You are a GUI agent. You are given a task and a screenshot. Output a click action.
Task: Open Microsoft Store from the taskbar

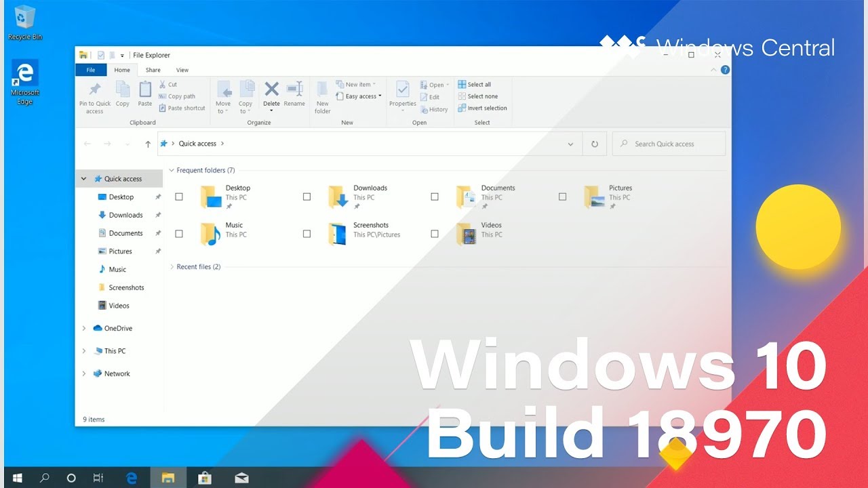(x=205, y=478)
